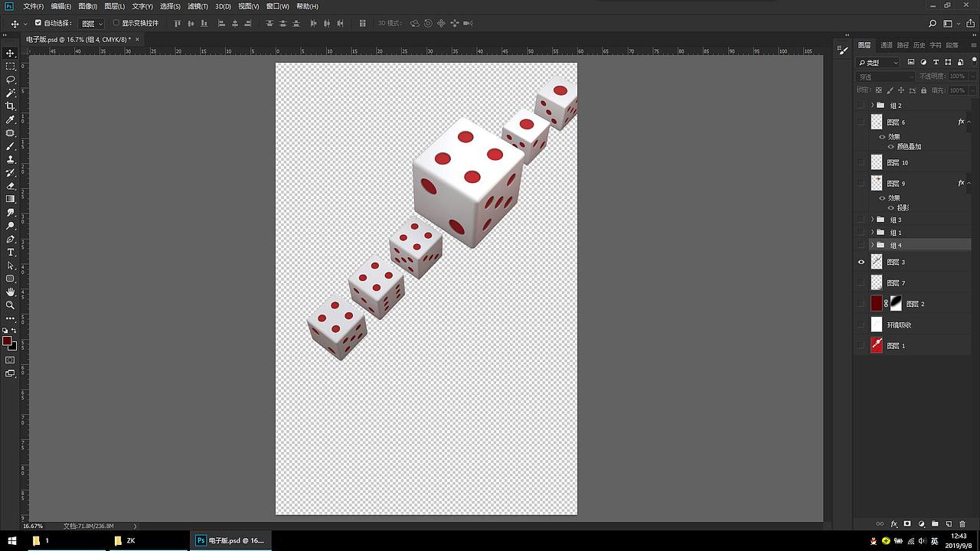Click the mask thumbnail of 图层 2
Image resolution: width=980 pixels, height=551 pixels.
point(896,304)
